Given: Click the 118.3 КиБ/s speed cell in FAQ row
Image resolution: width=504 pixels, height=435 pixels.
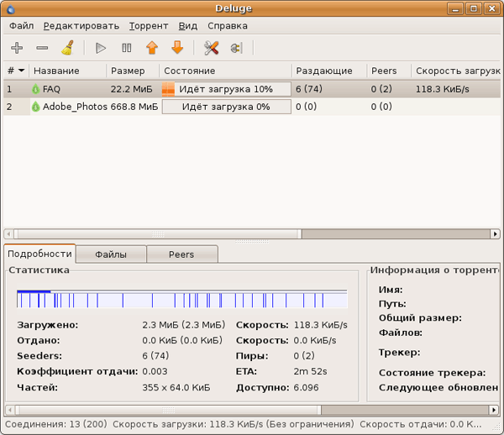Looking at the screenshot, I should click(x=443, y=89).
